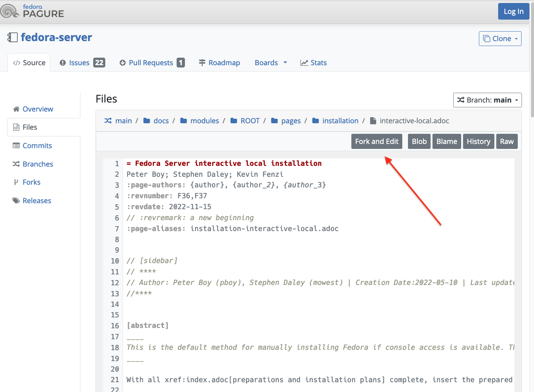The height and width of the screenshot is (392, 534).
Task: Click ':revdate: 2022-11-15' line
Action: coord(169,207)
